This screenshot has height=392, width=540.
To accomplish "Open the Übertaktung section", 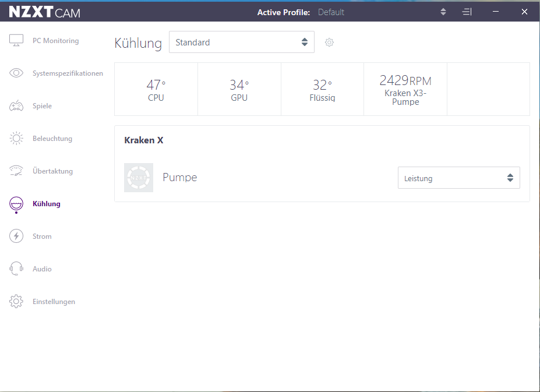I will coord(52,171).
